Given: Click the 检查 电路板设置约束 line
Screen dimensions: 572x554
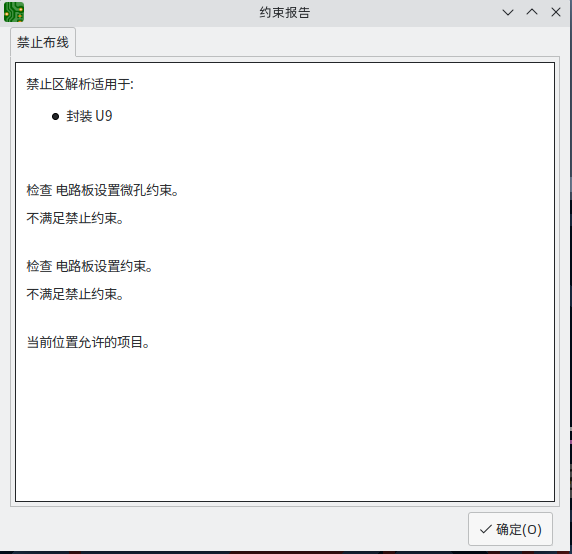Looking at the screenshot, I should (x=90, y=266).
